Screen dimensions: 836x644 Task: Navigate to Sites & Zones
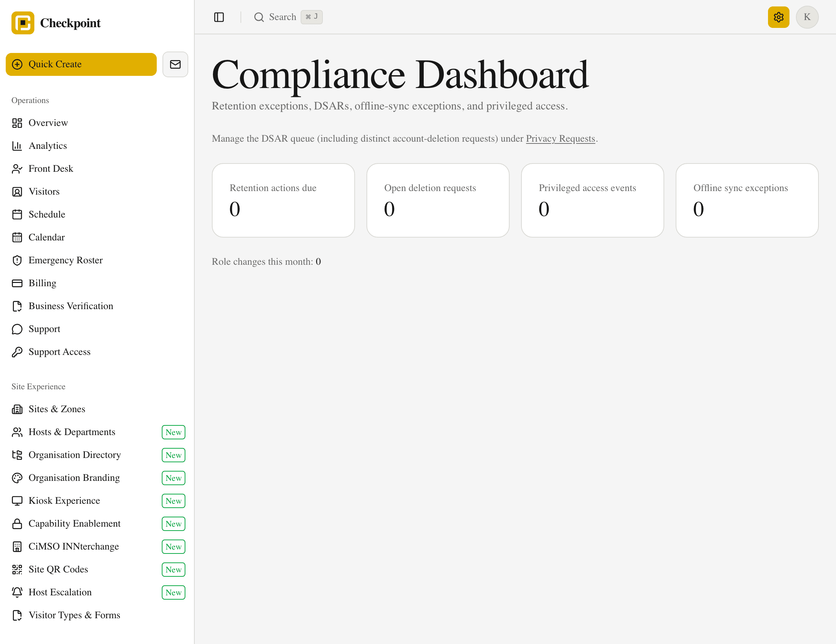(97, 409)
